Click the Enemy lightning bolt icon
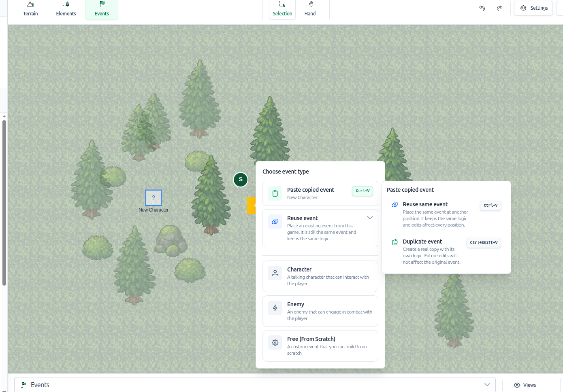This screenshot has width=563, height=392. click(275, 308)
